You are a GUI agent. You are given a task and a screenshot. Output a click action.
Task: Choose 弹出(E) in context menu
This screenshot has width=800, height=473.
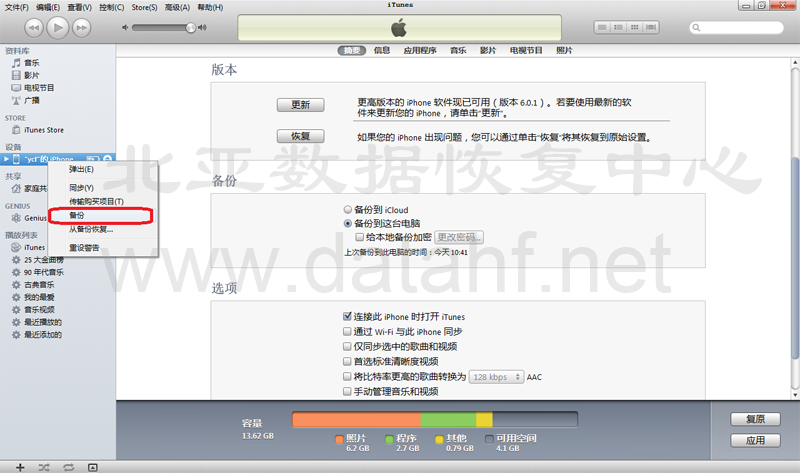click(103, 169)
